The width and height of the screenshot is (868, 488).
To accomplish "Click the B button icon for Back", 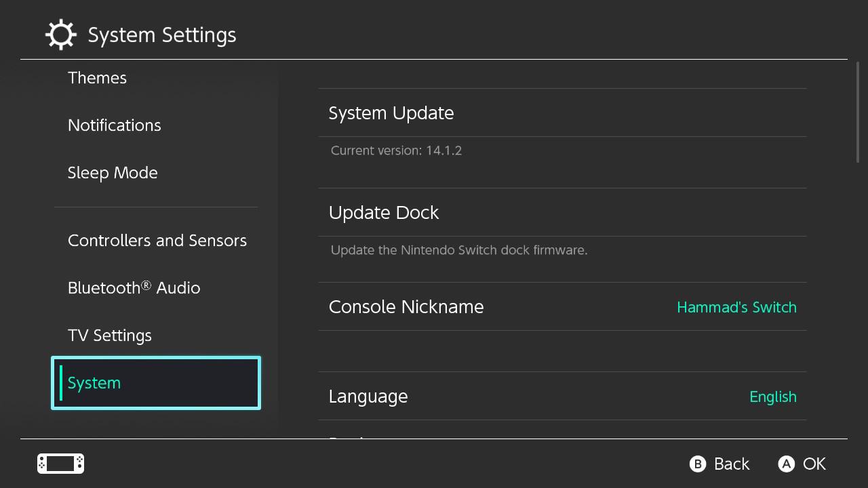I will 698,464.
